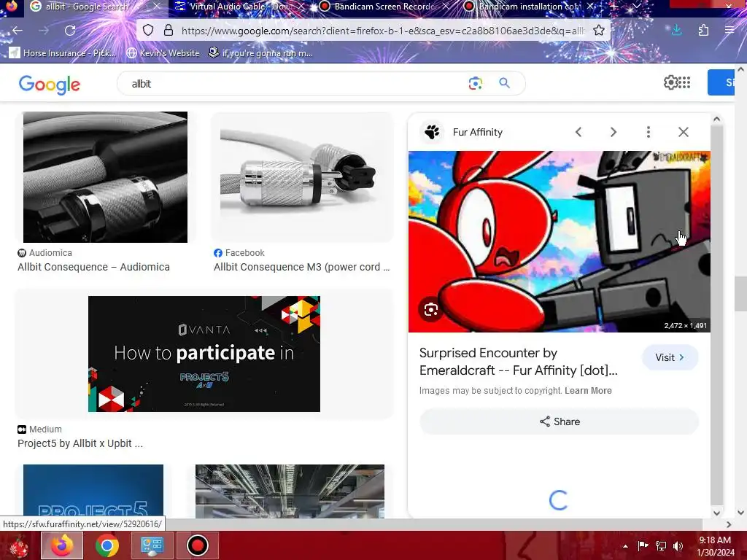Open Bandicam recorder taskbar icon
Viewport: 747px width, 560px height.
point(198,545)
